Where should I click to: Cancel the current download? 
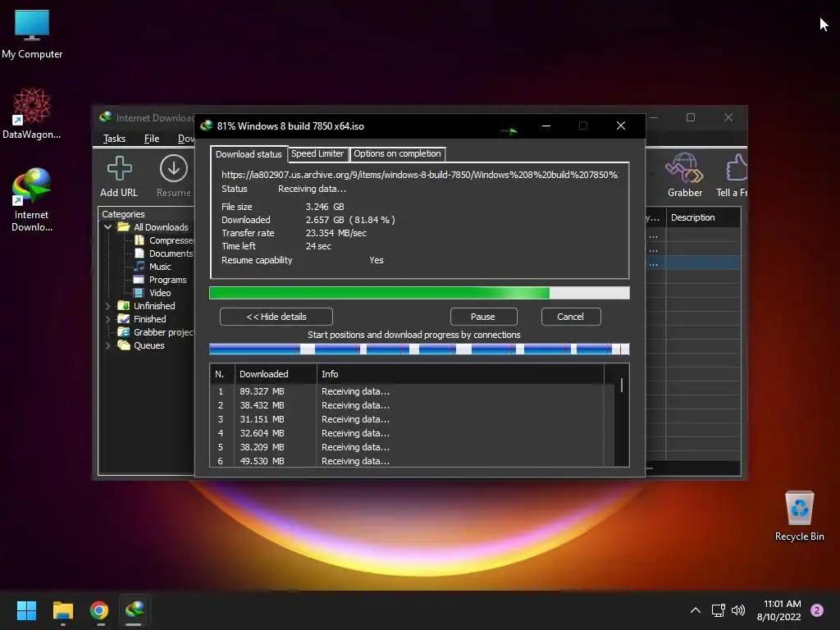coord(571,317)
